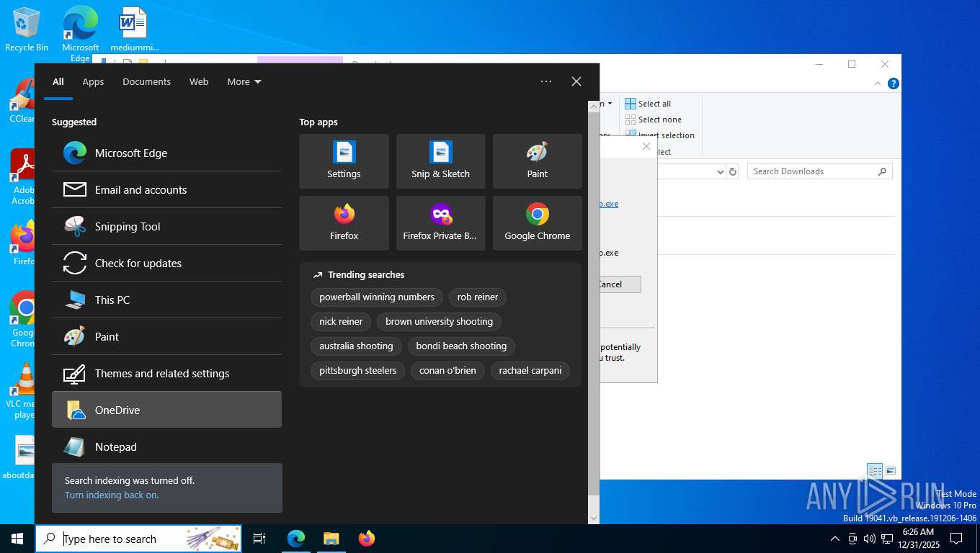Switch to the Documents search tab
Screen dimensions: 980x553
146,81
